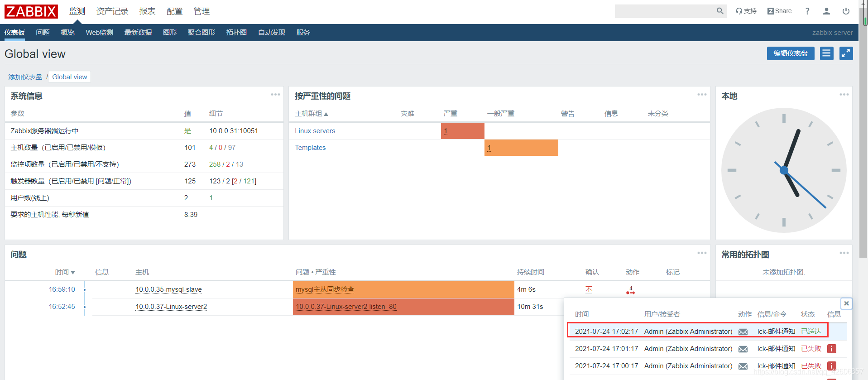The image size is (868, 380).
Task: Click the ZABBIX logo
Action: (31, 11)
